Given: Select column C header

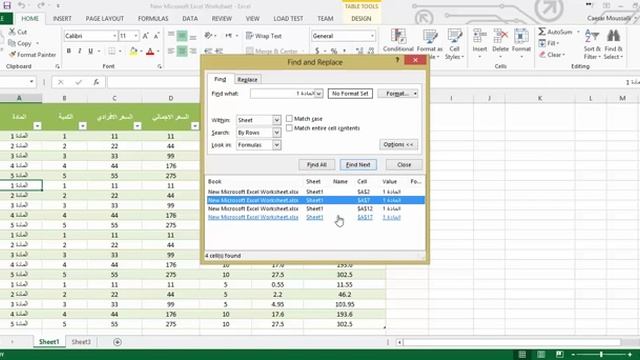Looking at the screenshot, I should pos(114,98).
